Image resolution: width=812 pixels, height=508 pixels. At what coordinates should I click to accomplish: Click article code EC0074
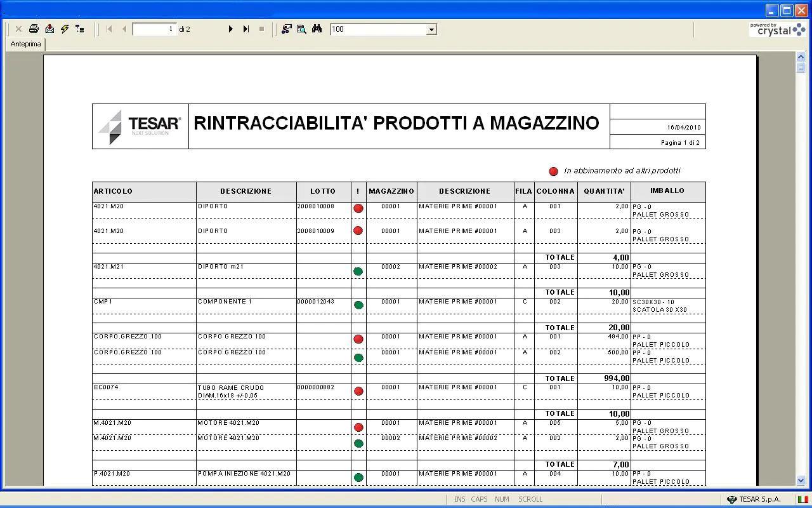click(106, 387)
